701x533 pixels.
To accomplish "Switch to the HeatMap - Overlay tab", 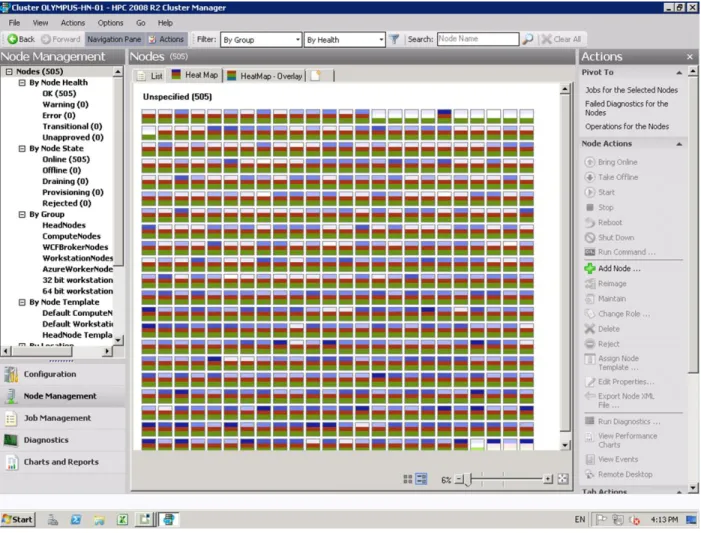I will tap(265, 76).
